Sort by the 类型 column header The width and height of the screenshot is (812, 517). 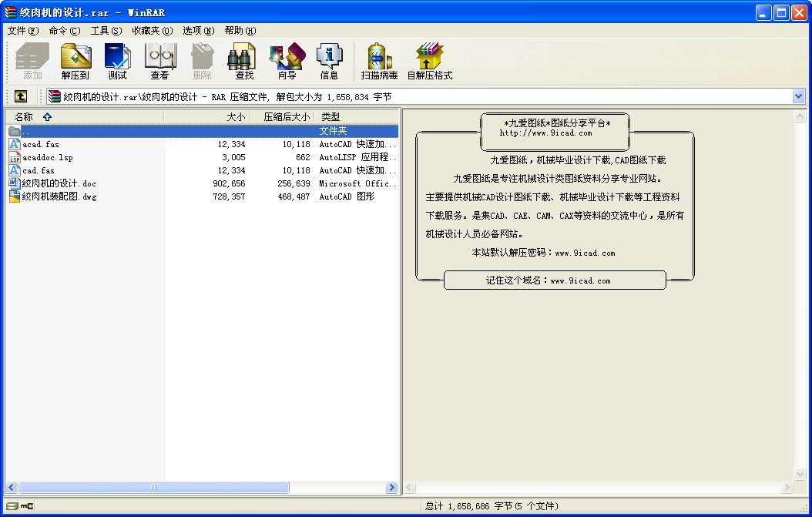pyautogui.click(x=357, y=116)
